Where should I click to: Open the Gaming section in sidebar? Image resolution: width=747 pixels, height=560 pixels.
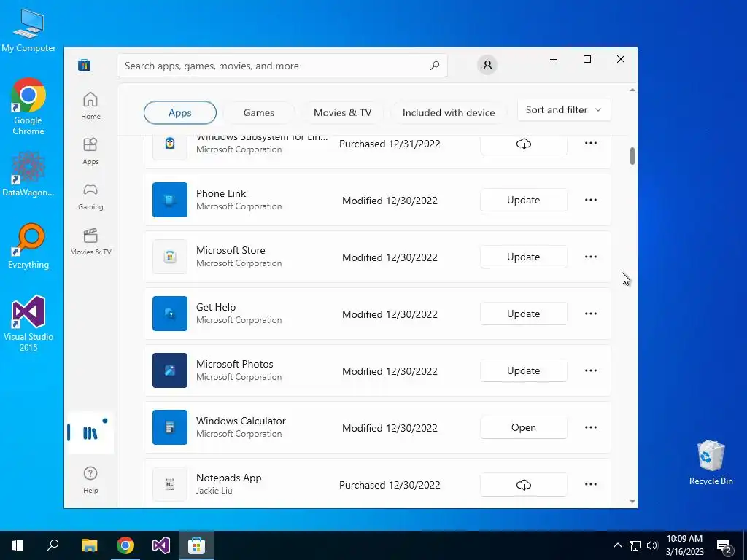(x=90, y=196)
